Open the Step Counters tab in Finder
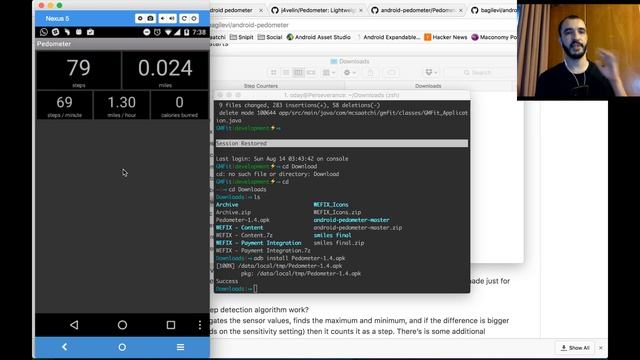The image size is (640, 360). [x=261, y=86]
